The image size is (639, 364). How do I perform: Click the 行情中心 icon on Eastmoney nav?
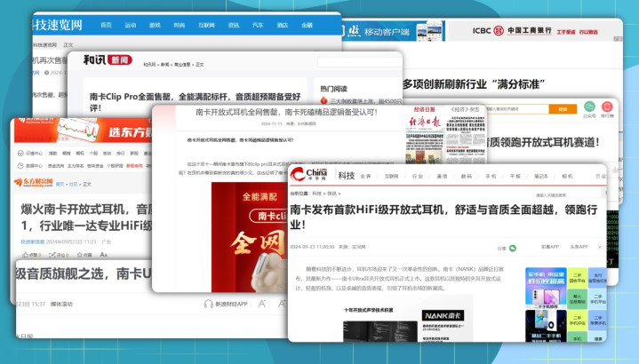[x=20, y=154]
